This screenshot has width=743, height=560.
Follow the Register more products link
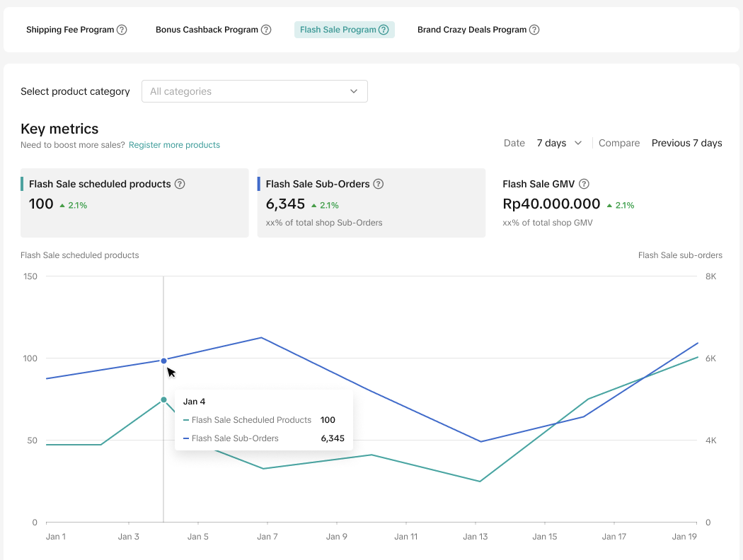tap(174, 145)
